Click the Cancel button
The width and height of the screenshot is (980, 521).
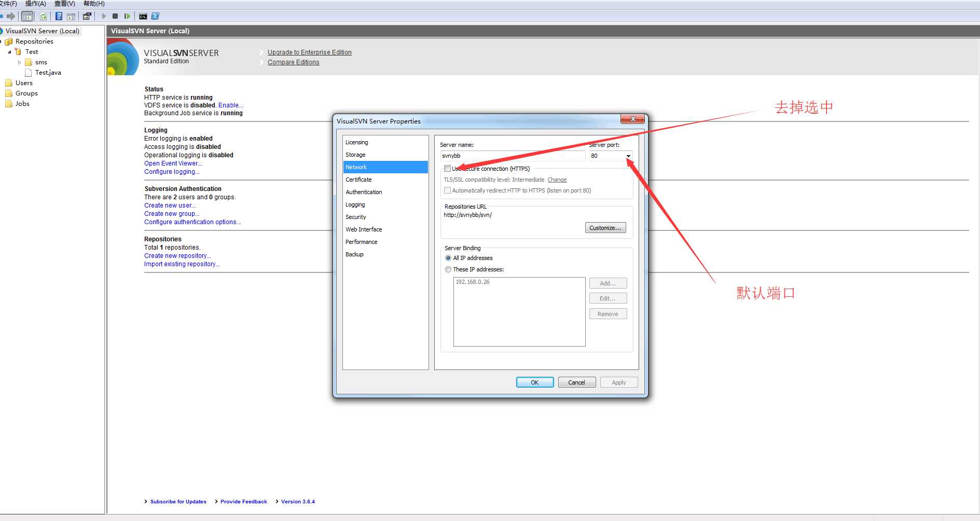(576, 382)
